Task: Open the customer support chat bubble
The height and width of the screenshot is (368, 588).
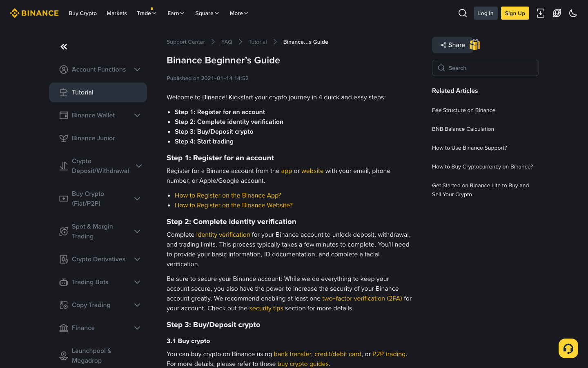Action: (x=568, y=348)
